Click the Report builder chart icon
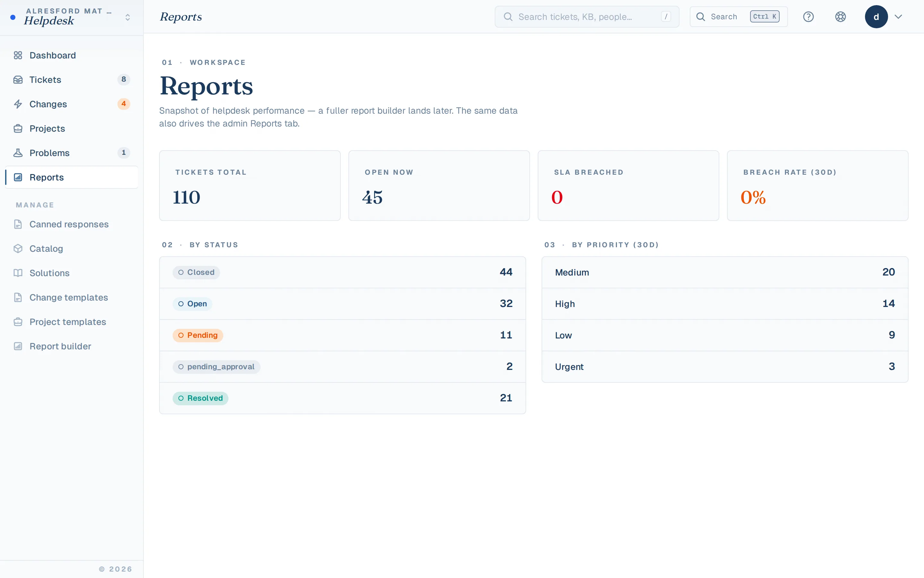 point(18,346)
